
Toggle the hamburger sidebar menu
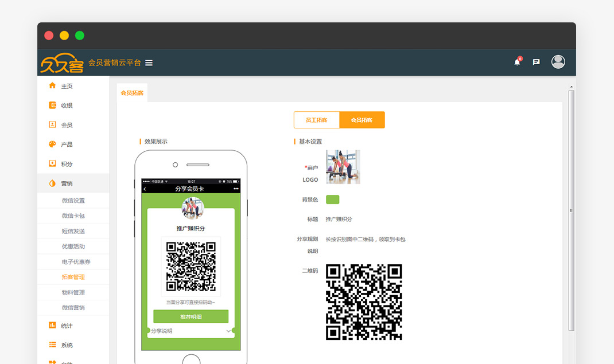149,62
